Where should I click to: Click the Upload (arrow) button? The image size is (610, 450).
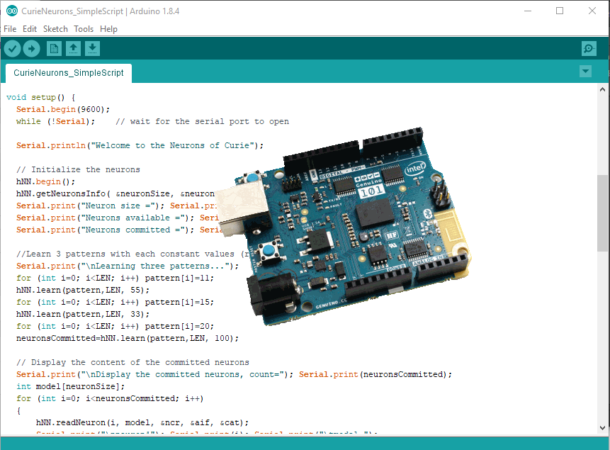(32, 49)
